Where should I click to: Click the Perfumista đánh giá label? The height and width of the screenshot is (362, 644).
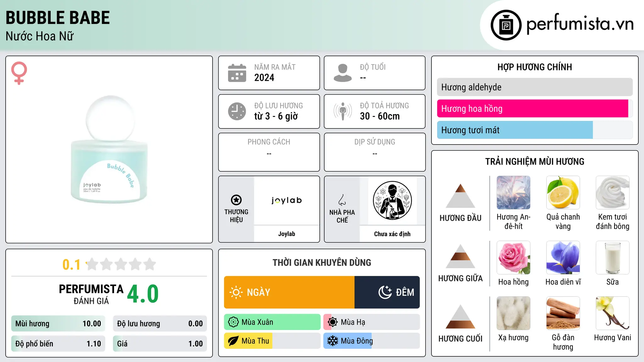pos(91,294)
